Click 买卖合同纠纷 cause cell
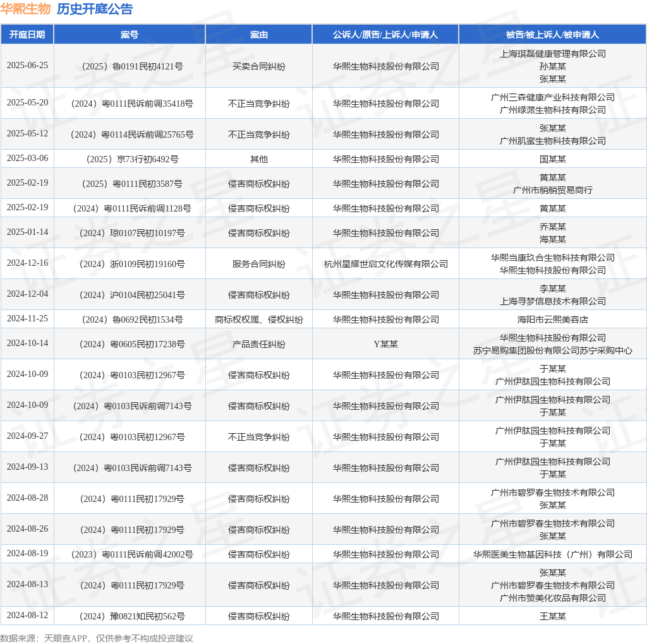Screen dimensions: 647x644 258,66
